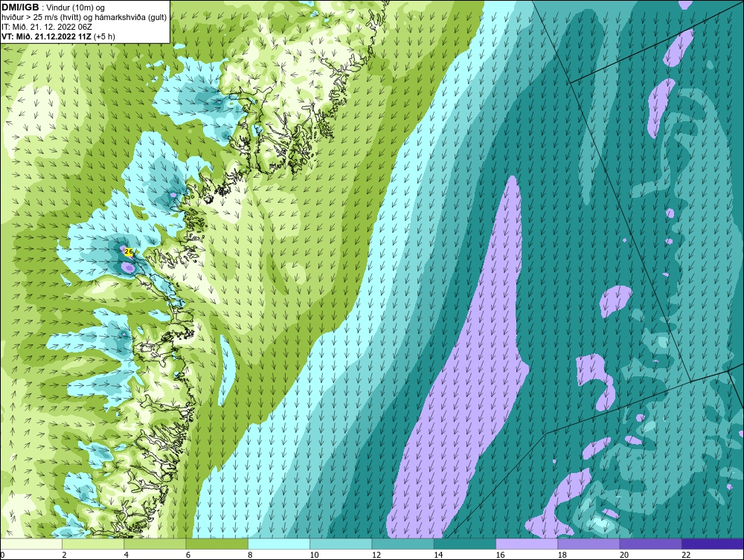
Task: Select the 12-14 m/s teal swatch
Action: [403, 544]
